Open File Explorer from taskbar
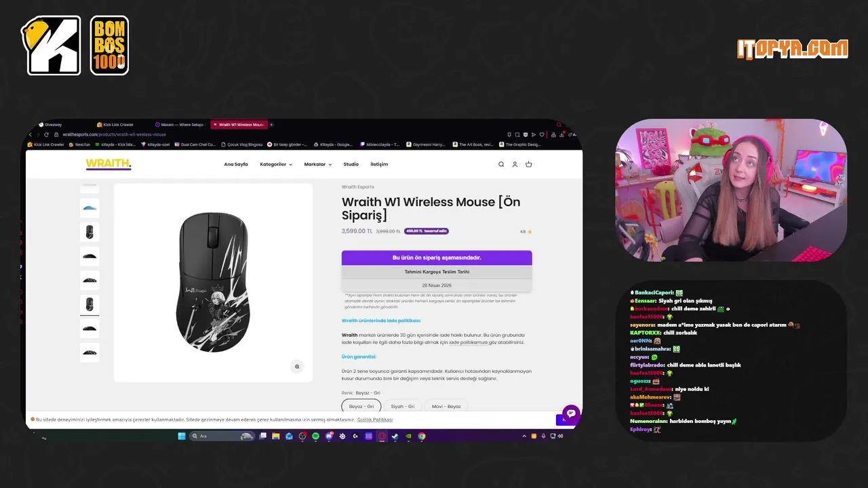Viewport: 868px width, 488px height. (276, 436)
